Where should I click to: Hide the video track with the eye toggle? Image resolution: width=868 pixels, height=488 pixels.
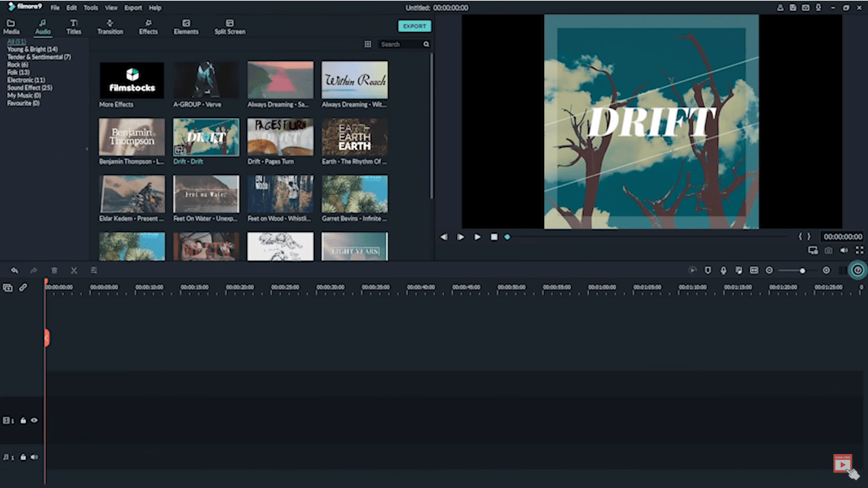(34, 420)
